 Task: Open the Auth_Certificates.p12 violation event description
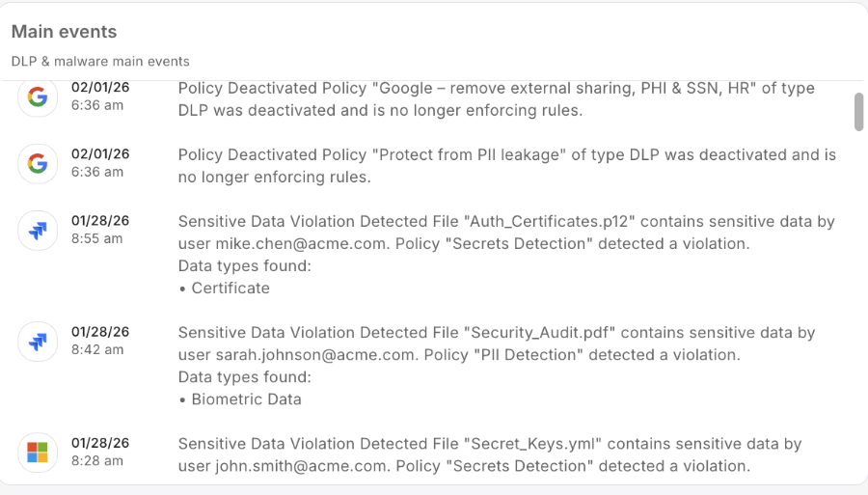[x=506, y=233]
